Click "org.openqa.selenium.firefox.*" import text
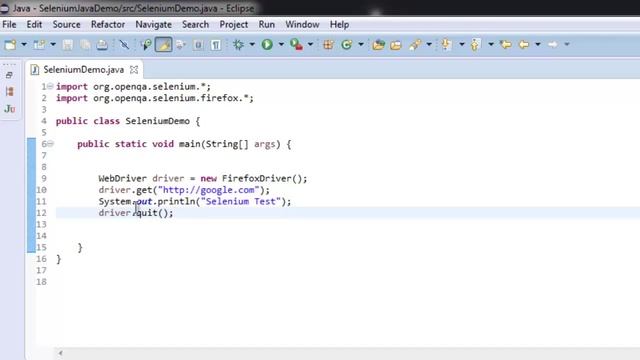 click(x=171, y=98)
